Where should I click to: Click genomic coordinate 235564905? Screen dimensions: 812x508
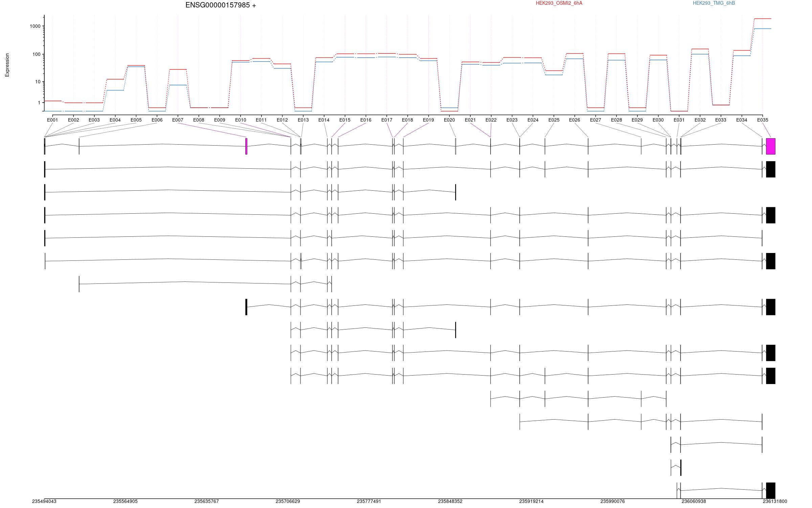click(126, 501)
